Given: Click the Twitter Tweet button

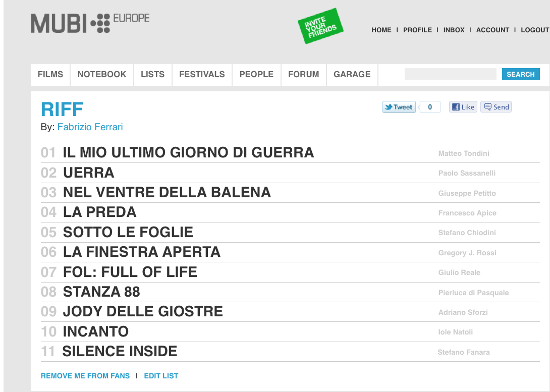Looking at the screenshot, I should [x=399, y=107].
